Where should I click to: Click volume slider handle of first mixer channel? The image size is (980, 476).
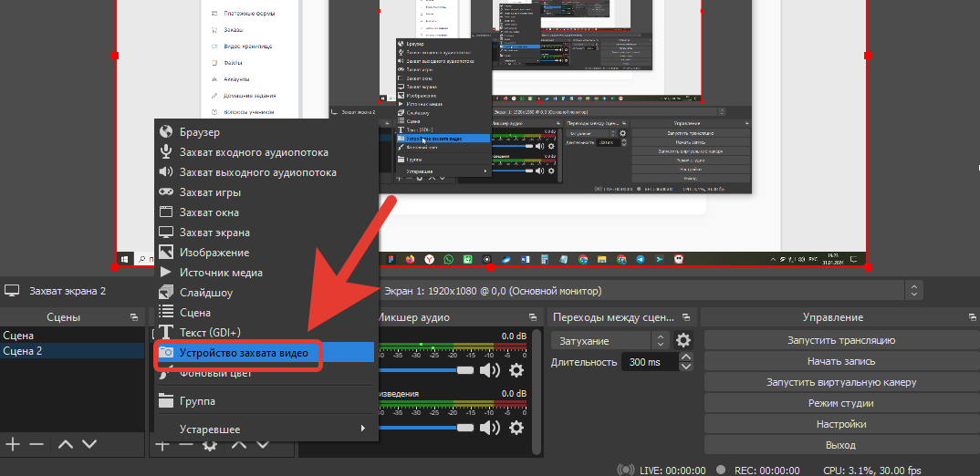465,369
